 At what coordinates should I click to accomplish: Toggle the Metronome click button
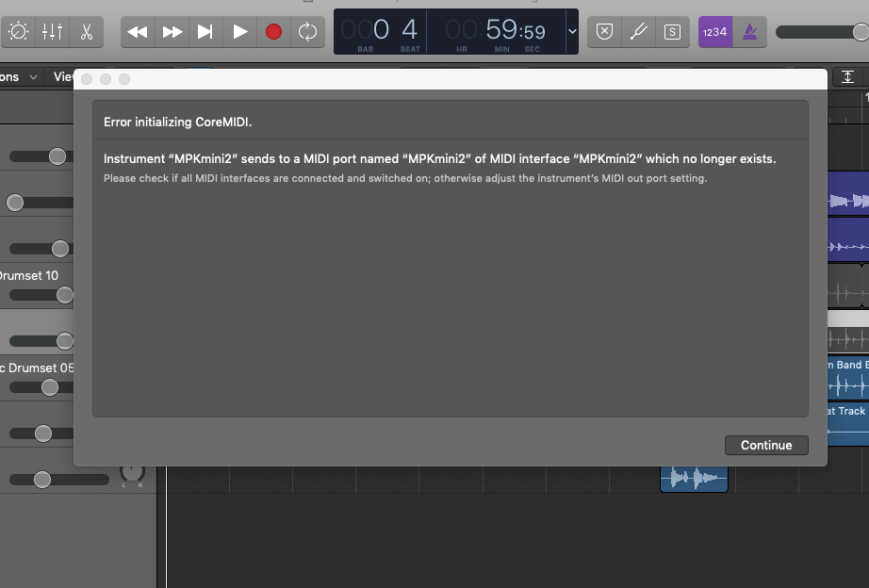(750, 32)
